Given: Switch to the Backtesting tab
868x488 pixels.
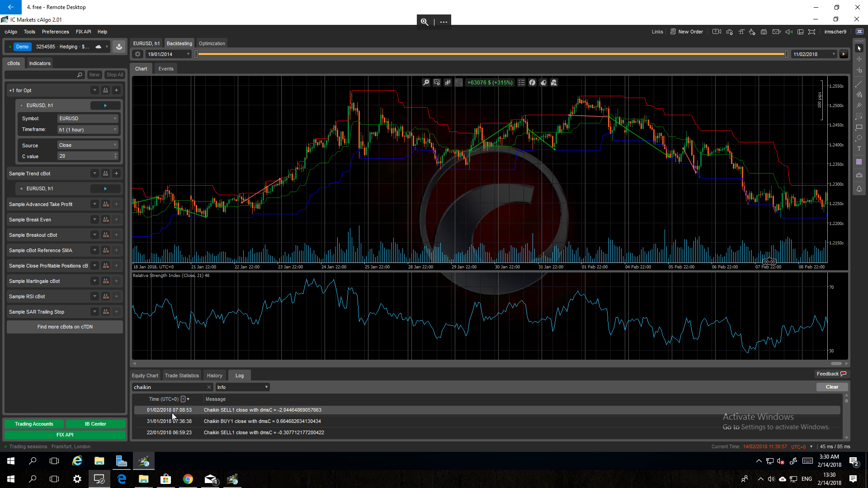Looking at the screenshot, I should click(x=179, y=43).
